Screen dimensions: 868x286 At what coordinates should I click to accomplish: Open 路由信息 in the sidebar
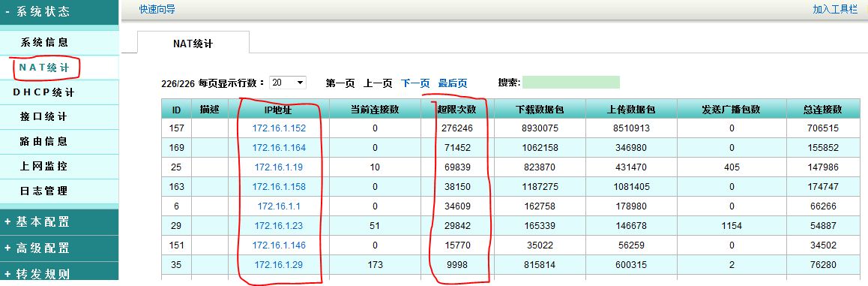(x=44, y=141)
